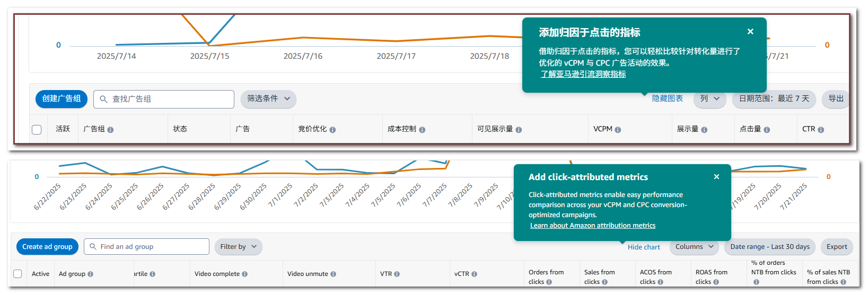Open the 列 columns dropdown
The height and width of the screenshot is (295, 868).
coord(709,99)
